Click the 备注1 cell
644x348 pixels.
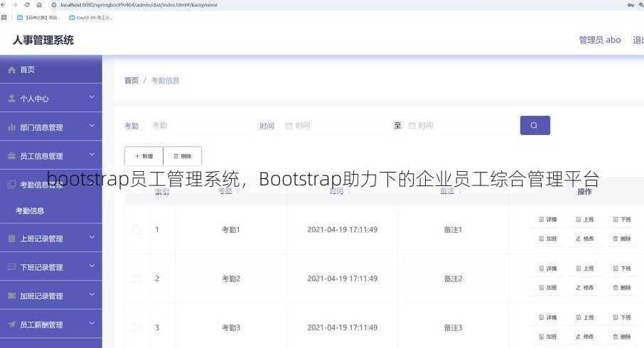453,230
